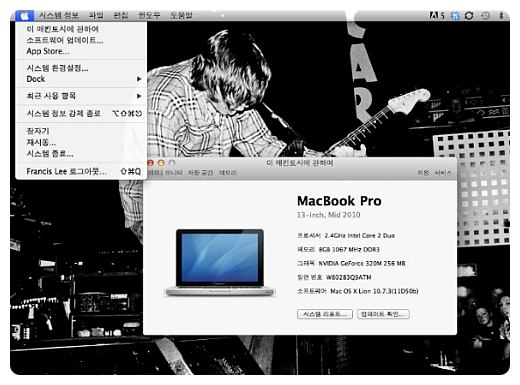Open the 파일 menu
Image resolution: width=520 pixels, height=385 pixels.
(x=96, y=15)
